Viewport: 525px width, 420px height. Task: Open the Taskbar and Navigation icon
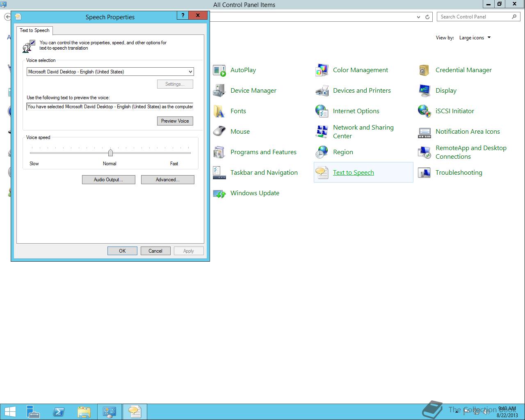click(x=219, y=173)
